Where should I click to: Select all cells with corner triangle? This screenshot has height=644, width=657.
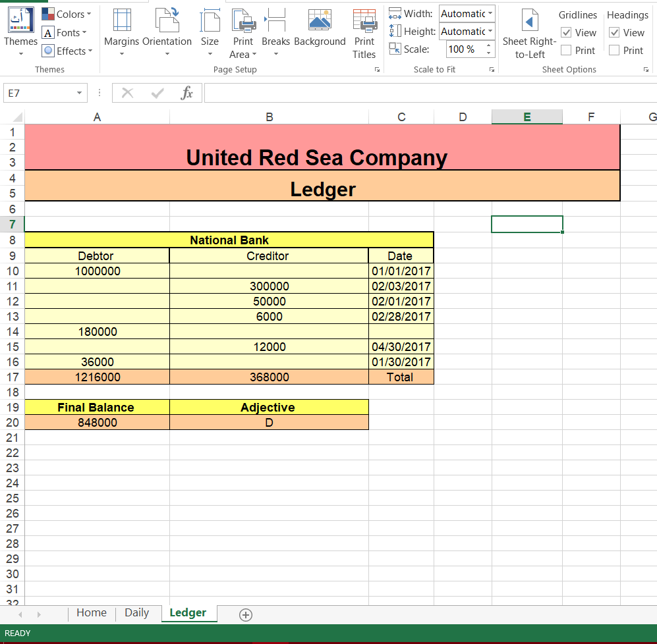(16, 117)
